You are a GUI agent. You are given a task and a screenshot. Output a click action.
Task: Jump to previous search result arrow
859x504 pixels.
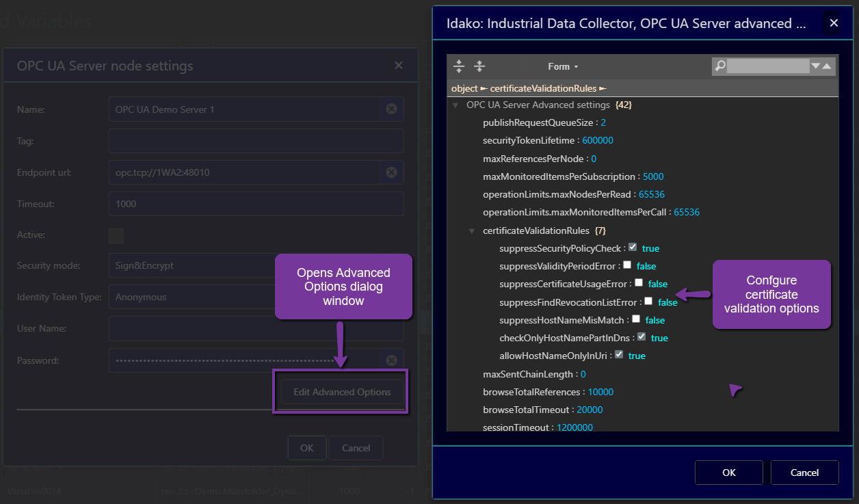point(827,66)
